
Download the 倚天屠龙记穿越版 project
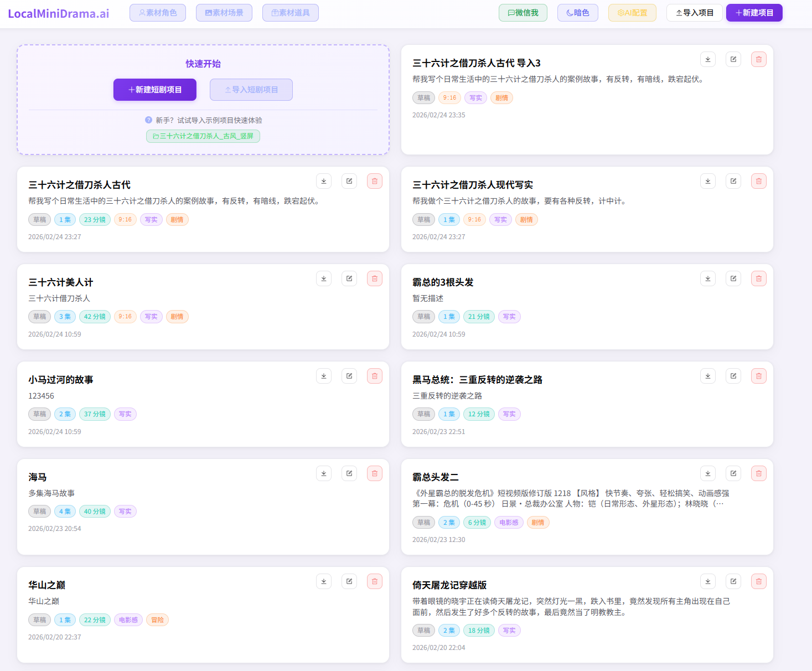tap(708, 581)
